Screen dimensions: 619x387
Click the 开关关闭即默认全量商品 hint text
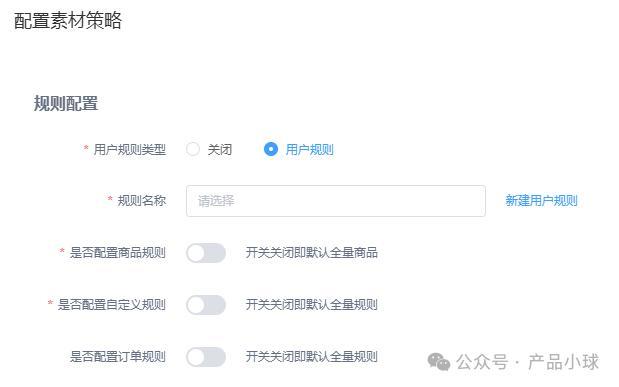tap(311, 253)
